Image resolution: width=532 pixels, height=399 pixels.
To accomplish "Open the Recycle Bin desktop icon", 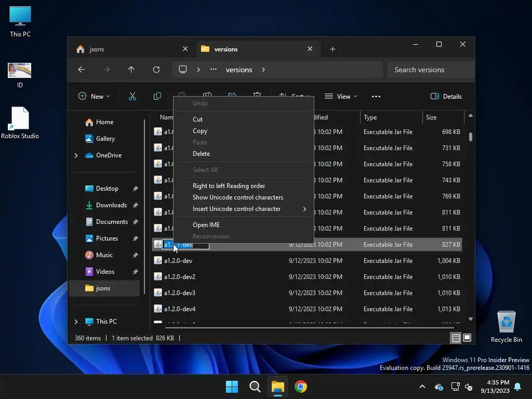I will [506, 327].
